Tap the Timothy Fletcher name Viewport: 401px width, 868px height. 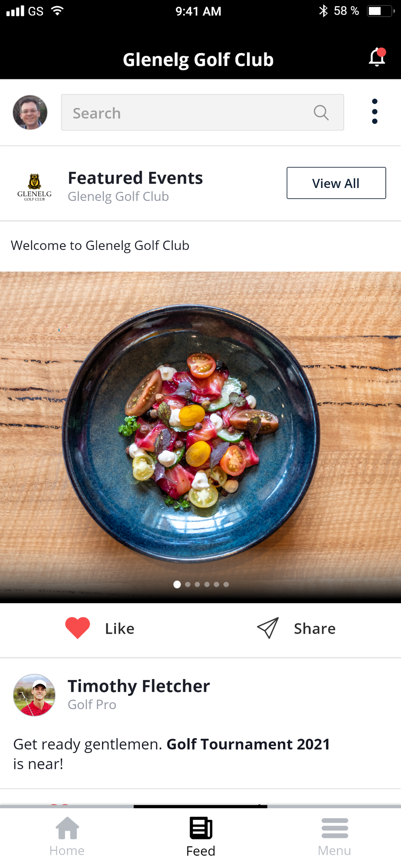(x=139, y=686)
